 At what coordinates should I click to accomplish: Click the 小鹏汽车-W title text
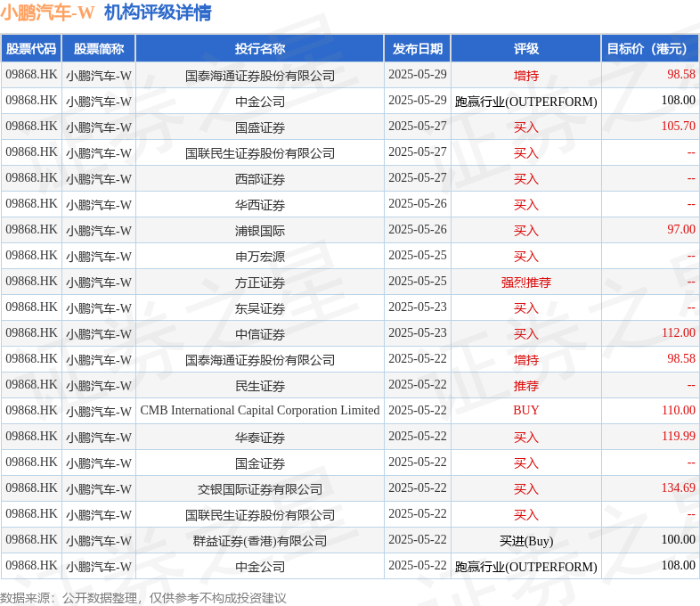[x=47, y=12]
